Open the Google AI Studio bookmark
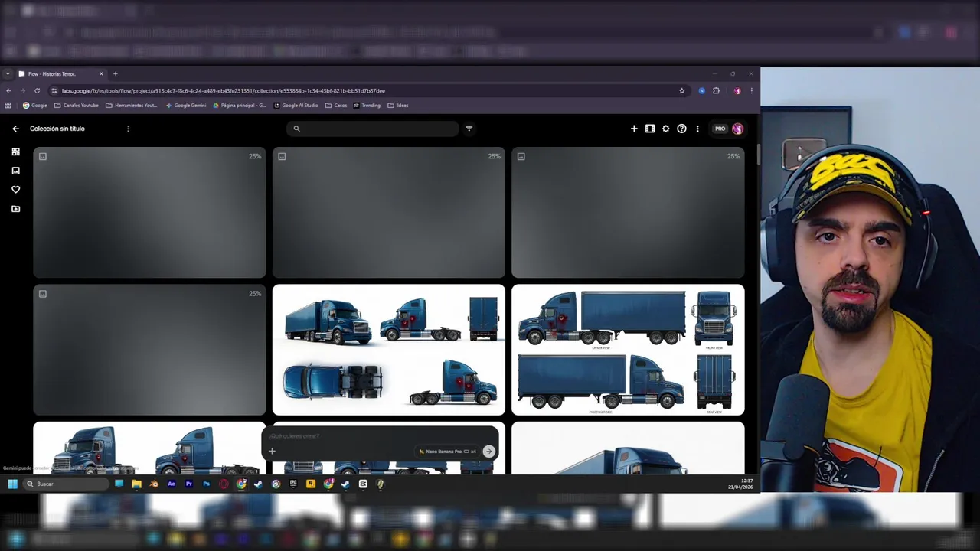Viewport: 980px width, 551px height. pyautogui.click(x=296, y=106)
